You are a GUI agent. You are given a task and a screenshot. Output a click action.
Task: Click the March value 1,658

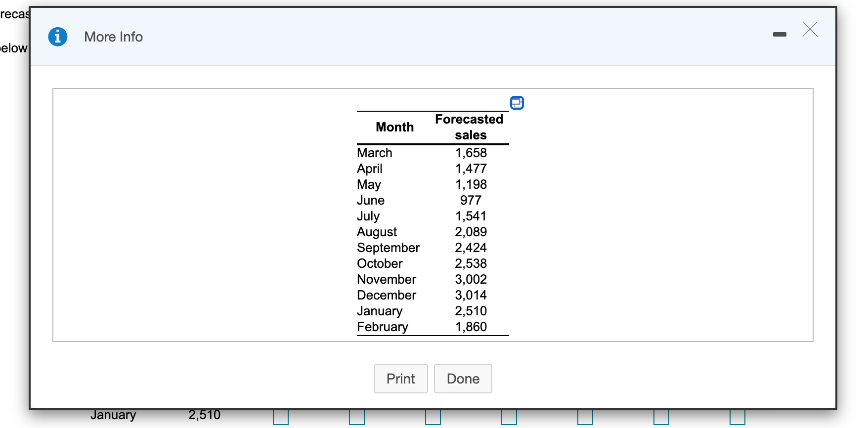tap(471, 153)
